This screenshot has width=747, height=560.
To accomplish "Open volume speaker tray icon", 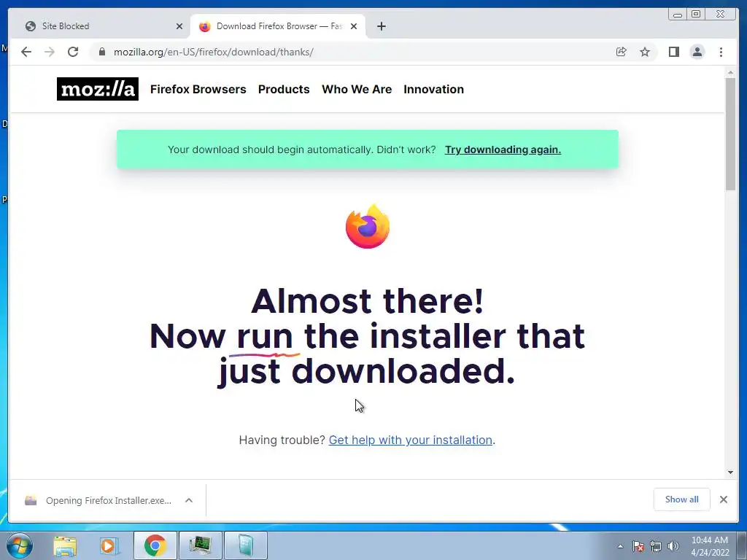I will point(673,546).
